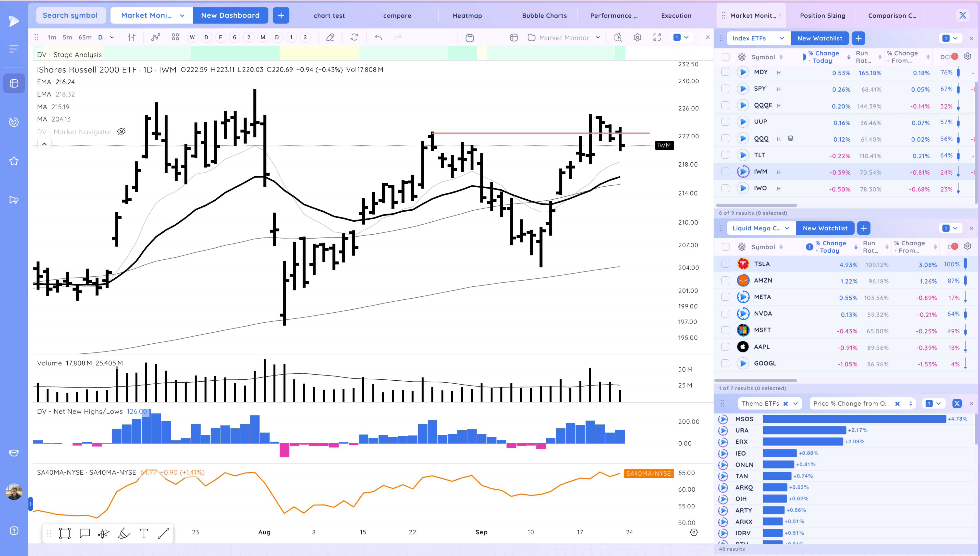This screenshot has height=556, width=980.
Task: Click the eraser icon in chart toolbar
Action: tap(330, 37)
